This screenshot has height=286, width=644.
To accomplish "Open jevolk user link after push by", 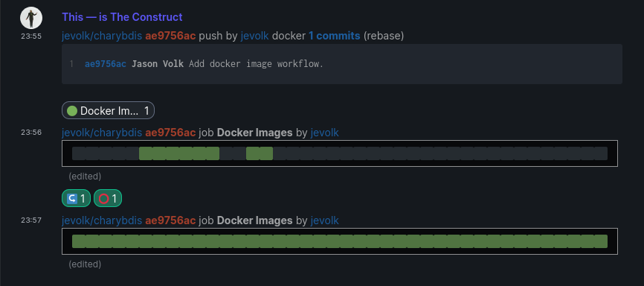I will pyautogui.click(x=254, y=36).
